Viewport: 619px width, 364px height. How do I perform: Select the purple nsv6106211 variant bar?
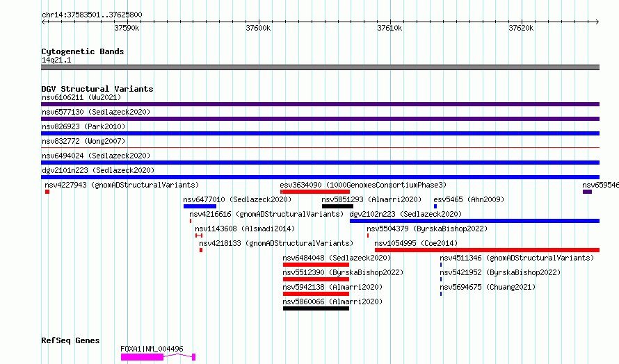(320, 104)
